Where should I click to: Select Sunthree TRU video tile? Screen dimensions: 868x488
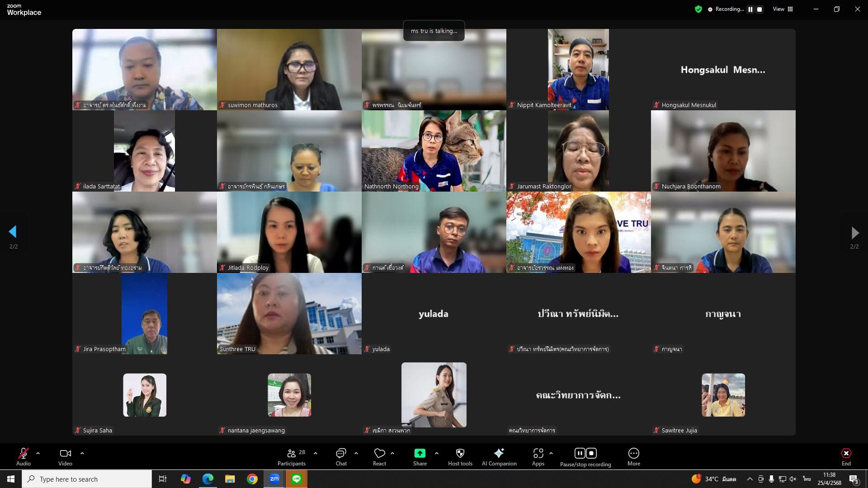pos(289,314)
